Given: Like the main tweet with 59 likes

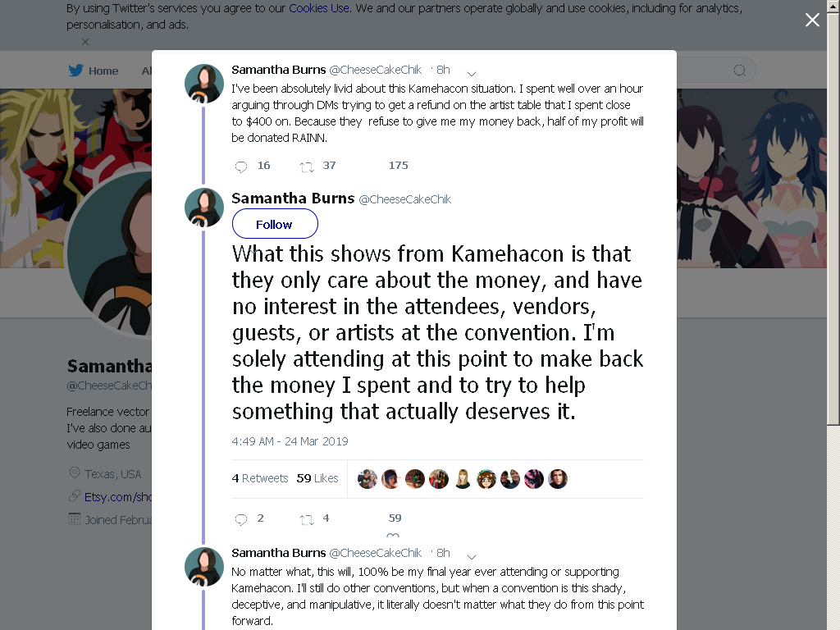Looking at the screenshot, I should [x=395, y=518].
